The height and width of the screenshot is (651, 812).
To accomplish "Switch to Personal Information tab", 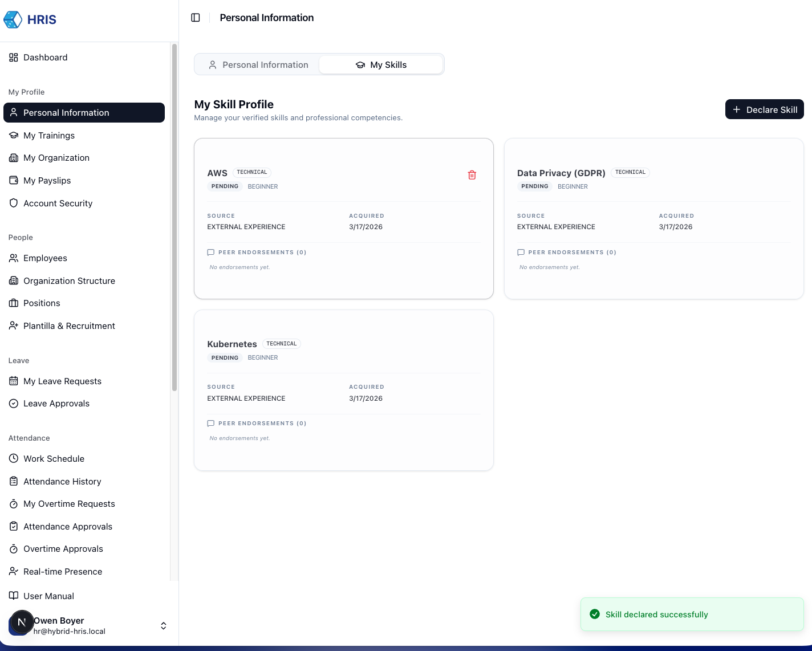I will pyautogui.click(x=258, y=65).
